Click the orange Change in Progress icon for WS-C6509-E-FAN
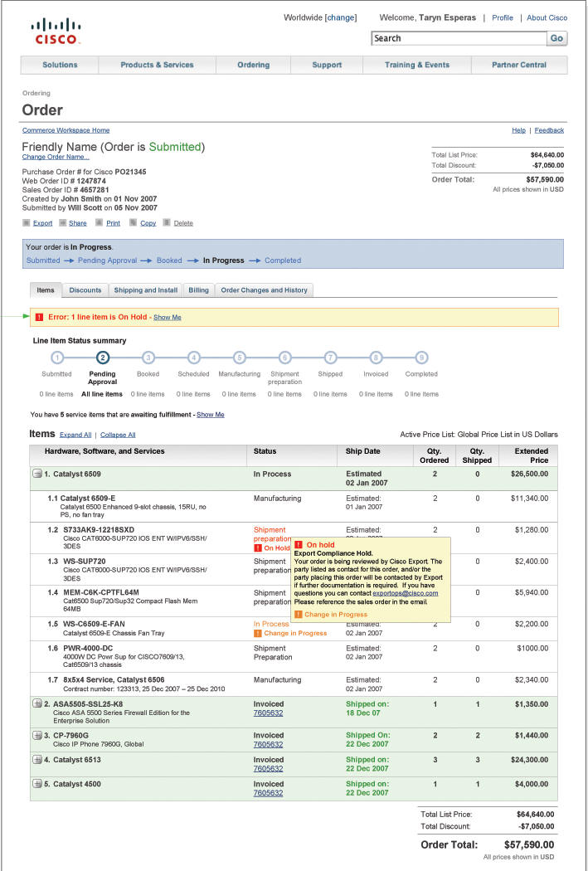This screenshot has height=871, width=588. [x=258, y=633]
